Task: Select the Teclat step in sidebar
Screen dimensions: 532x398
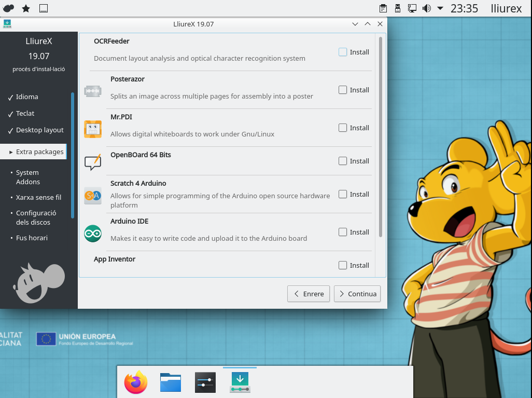Action: click(x=25, y=114)
